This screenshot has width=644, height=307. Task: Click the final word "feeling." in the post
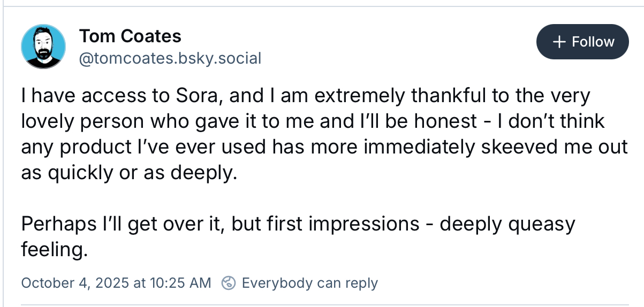coord(54,249)
